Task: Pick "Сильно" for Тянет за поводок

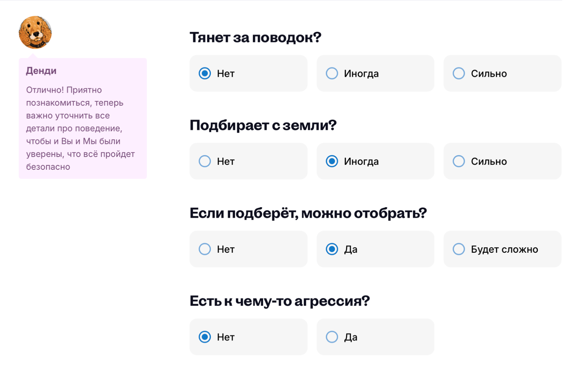Action: [x=502, y=73]
